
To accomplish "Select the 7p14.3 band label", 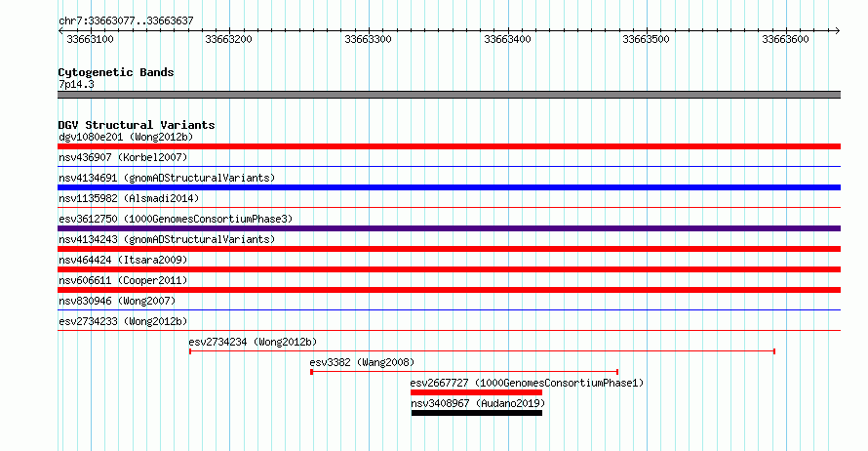I will point(76,84).
